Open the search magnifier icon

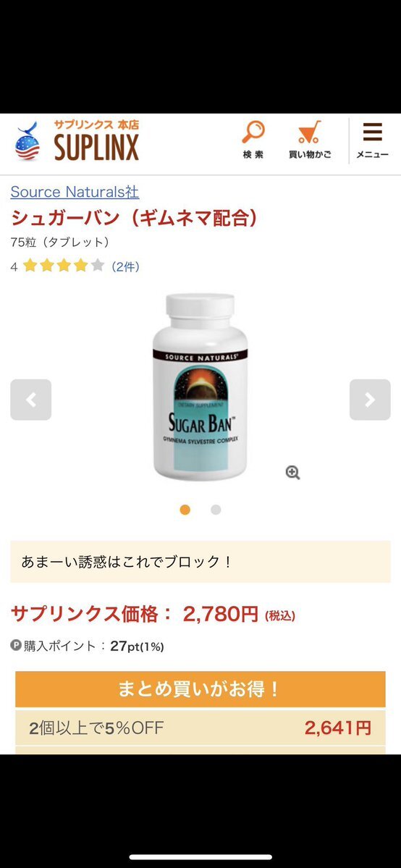(x=253, y=132)
